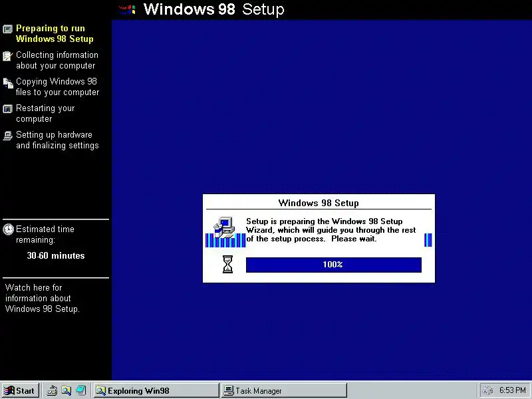Click the computer setup icon in dialog
The width and height of the screenshot is (532, 399).
(x=224, y=227)
